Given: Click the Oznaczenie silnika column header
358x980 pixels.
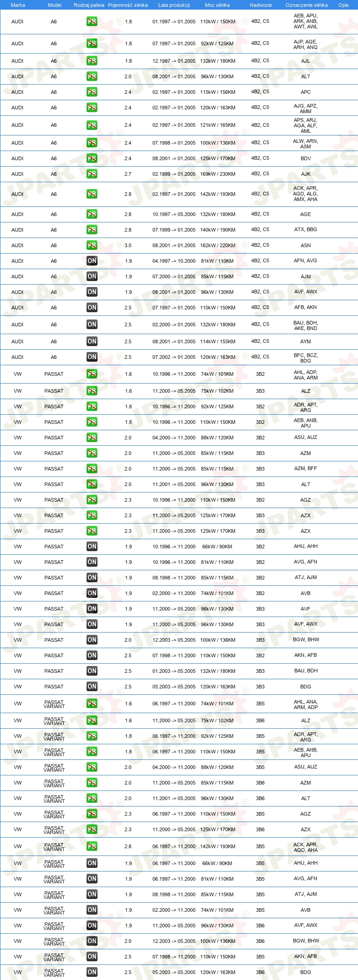Looking at the screenshot, I should tap(306, 5).
